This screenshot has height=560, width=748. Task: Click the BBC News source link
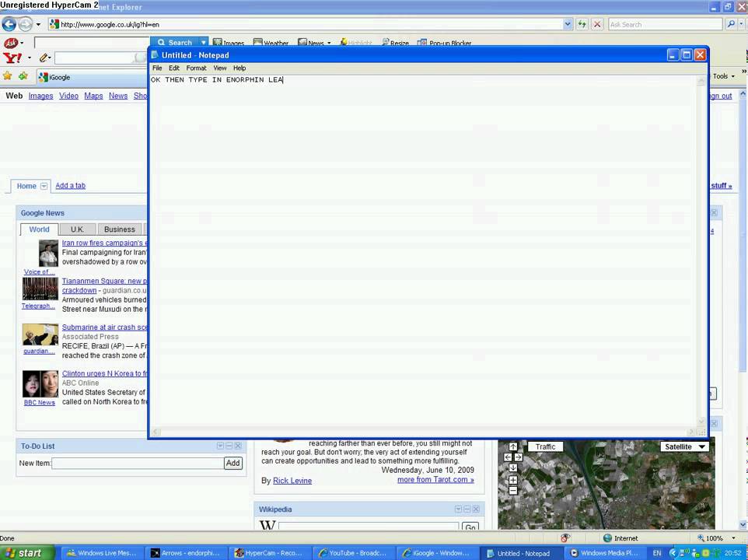(x=39, y=403)
